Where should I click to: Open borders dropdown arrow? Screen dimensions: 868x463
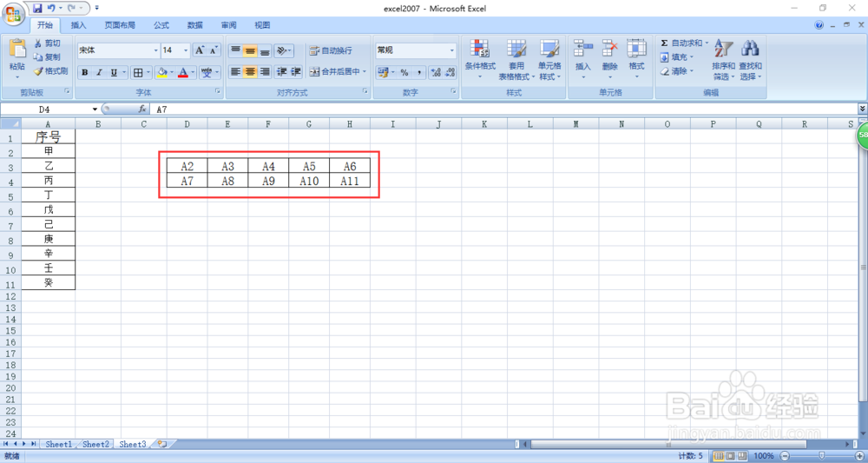click(148, 73)
